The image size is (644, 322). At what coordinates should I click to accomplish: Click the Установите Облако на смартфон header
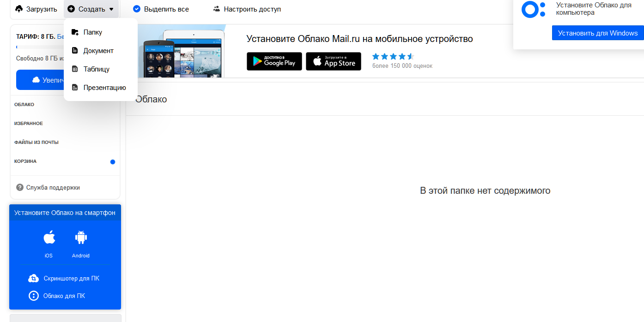pyautogui.click(x=65, y=213)
